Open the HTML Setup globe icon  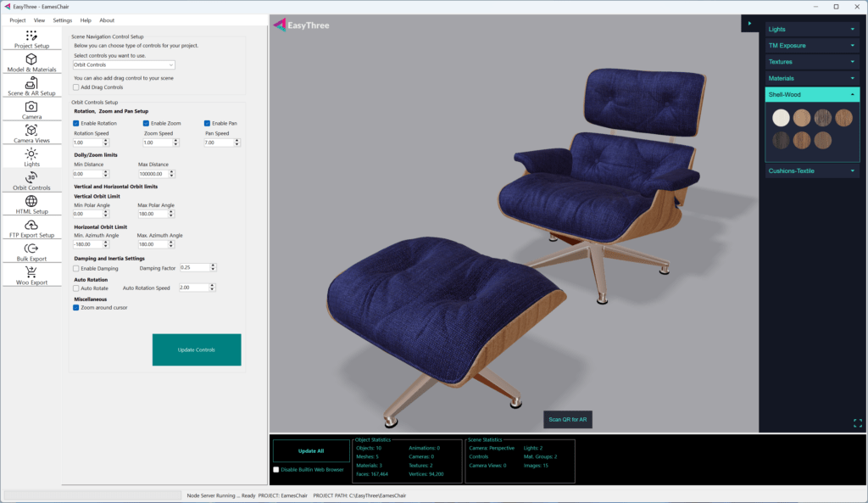[31, 202]
